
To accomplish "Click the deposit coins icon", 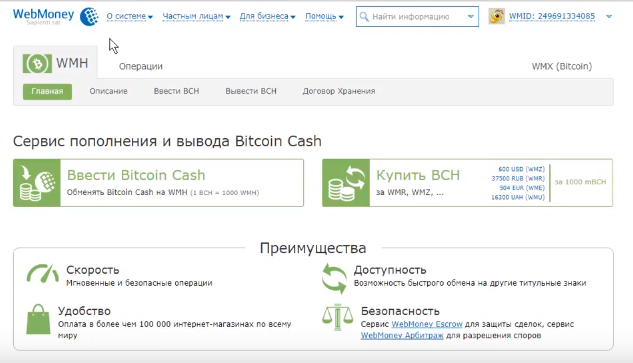I will [37, 183].
